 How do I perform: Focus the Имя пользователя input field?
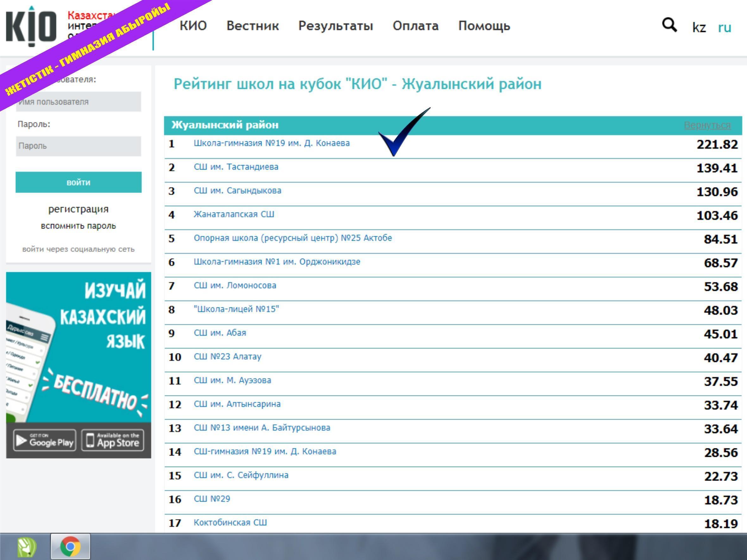pos(78,102)
